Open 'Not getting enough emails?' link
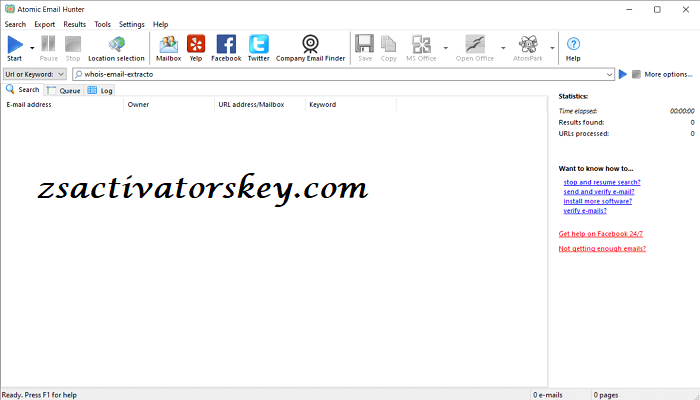The height and width of the screenshot is (400, 700). point(602,248)
